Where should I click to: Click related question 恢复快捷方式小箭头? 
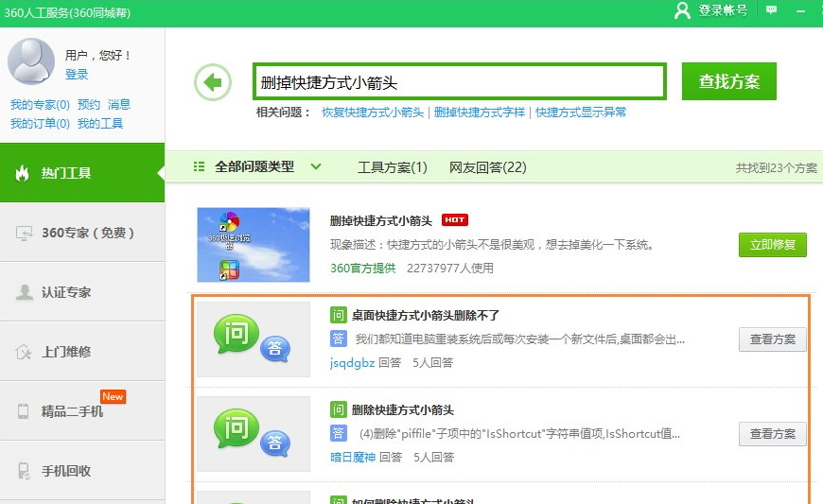coord(373,113)
